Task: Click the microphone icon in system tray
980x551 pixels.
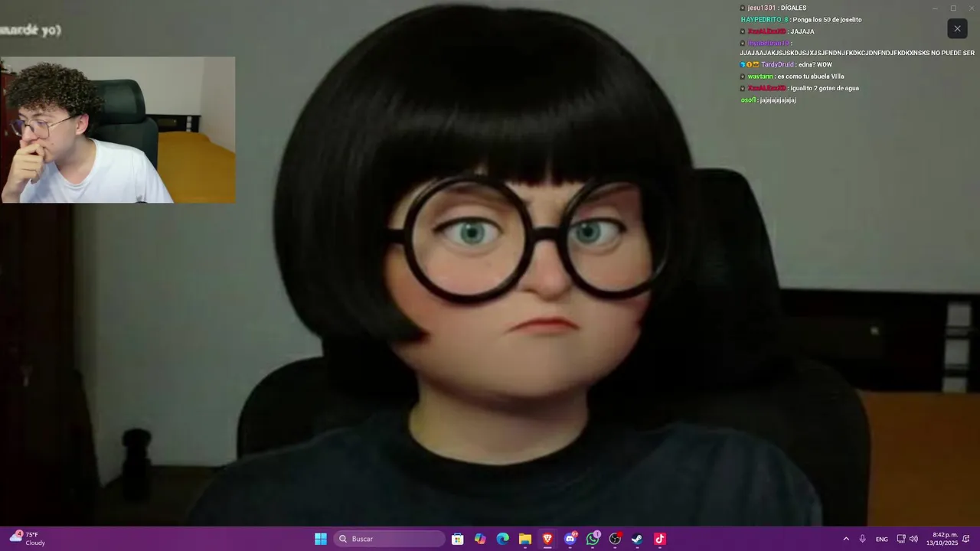Action: coord(863,539)
